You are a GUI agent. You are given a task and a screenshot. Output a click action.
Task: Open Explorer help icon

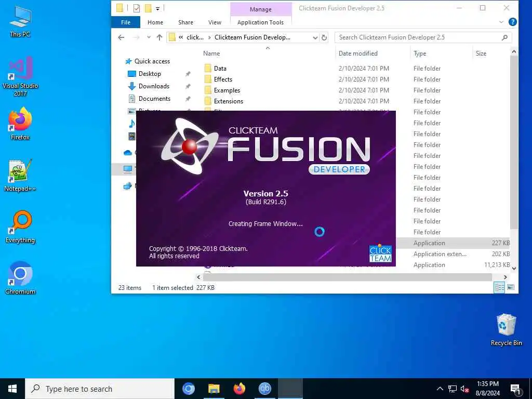click(x=513, y=22)
